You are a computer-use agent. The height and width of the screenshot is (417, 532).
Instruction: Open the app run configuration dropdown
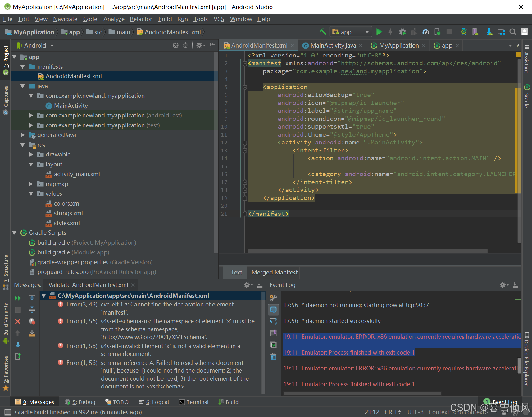point(351,32)
